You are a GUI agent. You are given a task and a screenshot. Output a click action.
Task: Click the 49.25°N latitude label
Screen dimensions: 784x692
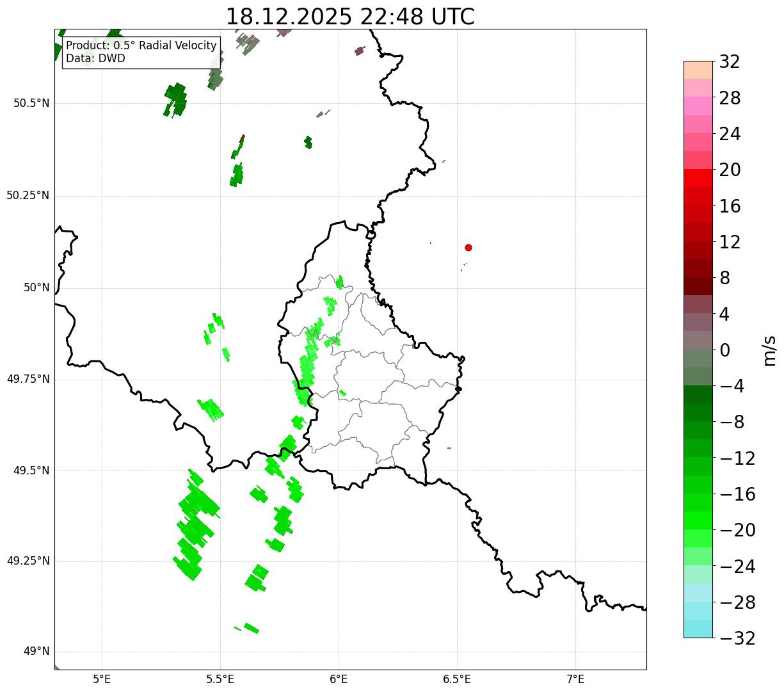tap(28, 561)
